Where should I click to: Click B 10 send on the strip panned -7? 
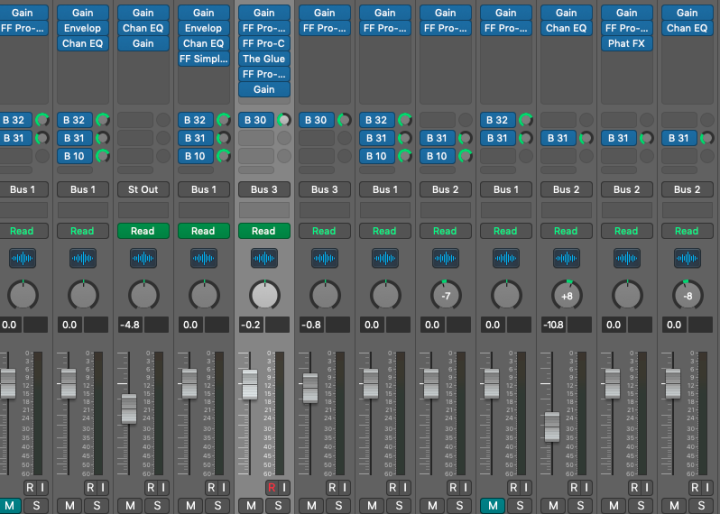pos(438,156)
